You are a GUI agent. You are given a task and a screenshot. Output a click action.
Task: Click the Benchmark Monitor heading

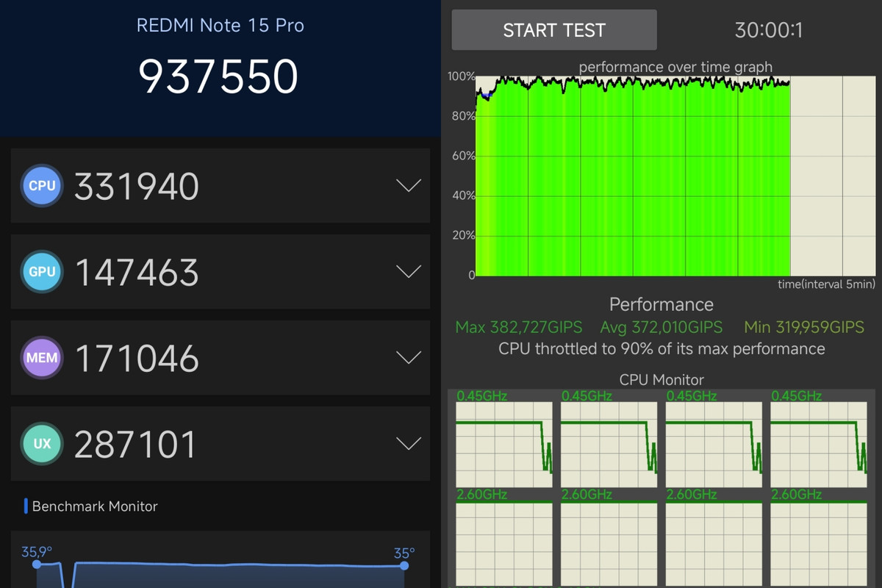coord(95,506)
